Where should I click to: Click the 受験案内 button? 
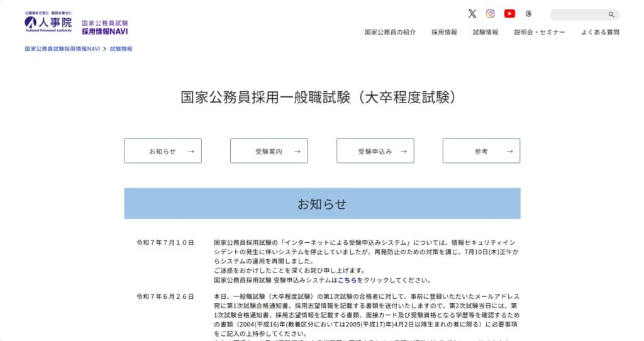click(269, 151)
